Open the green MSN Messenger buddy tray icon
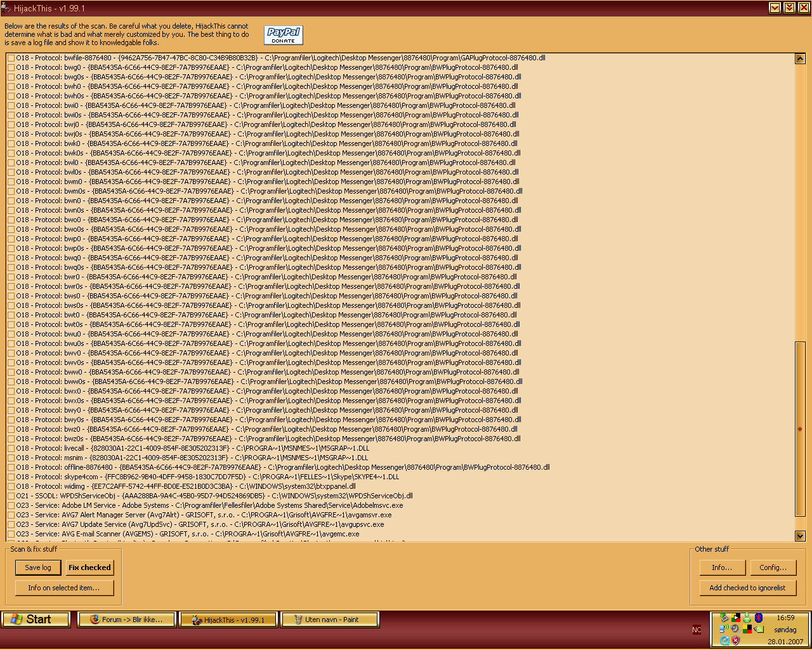Viewport: 812px width, 650px height. click(747, 618)
